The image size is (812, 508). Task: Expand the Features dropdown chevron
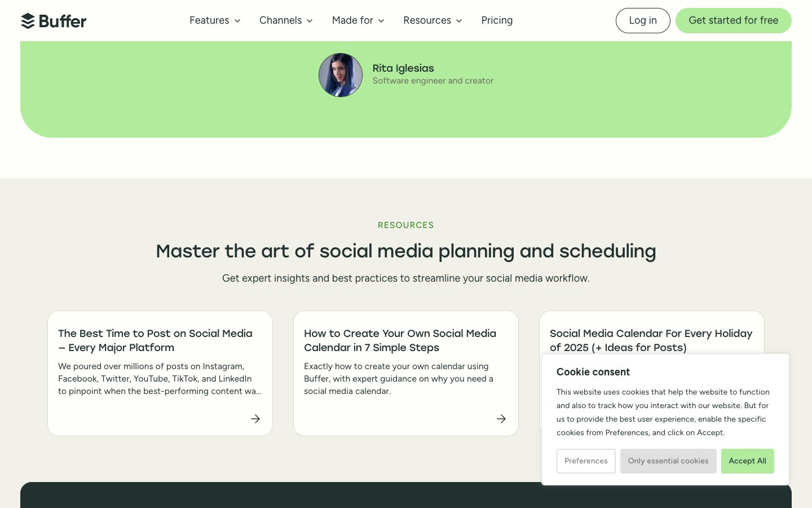237,21
